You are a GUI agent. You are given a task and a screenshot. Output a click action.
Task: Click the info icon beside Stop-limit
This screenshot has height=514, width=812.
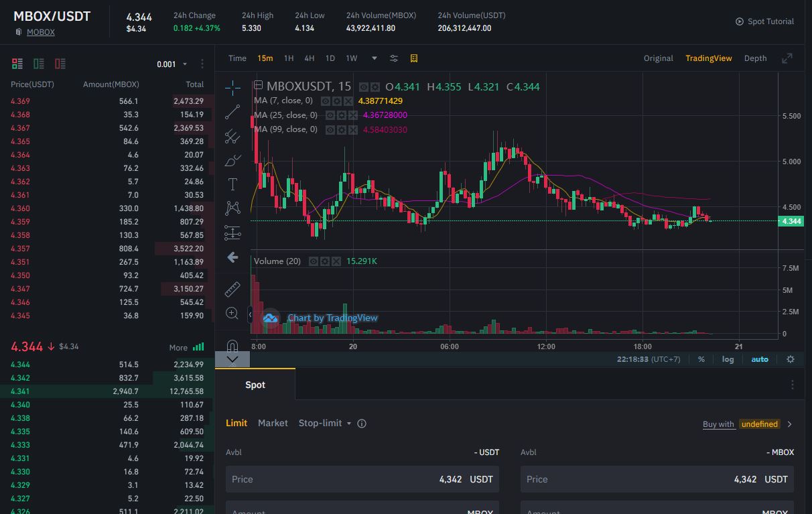pos(362,424)
